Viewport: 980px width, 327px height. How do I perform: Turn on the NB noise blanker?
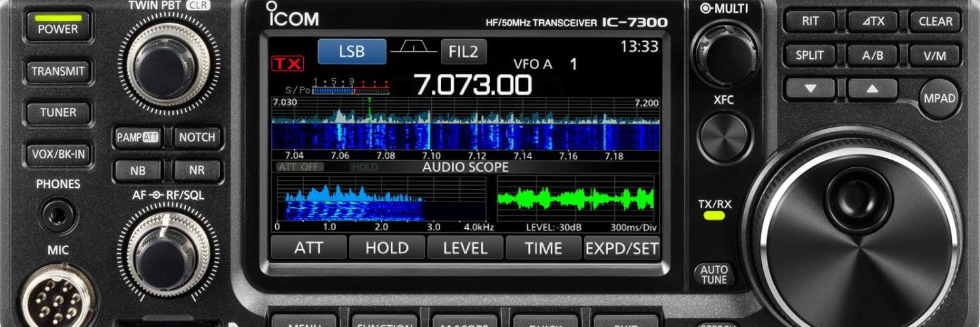point(137,170)
